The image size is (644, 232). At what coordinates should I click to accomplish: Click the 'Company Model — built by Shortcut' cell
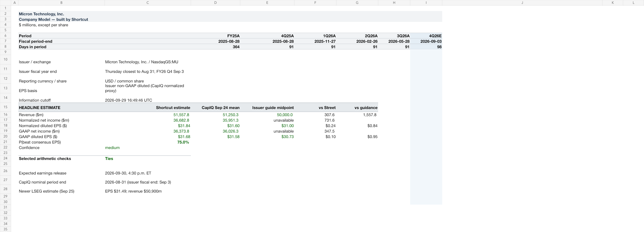click(x=61, y=19)
